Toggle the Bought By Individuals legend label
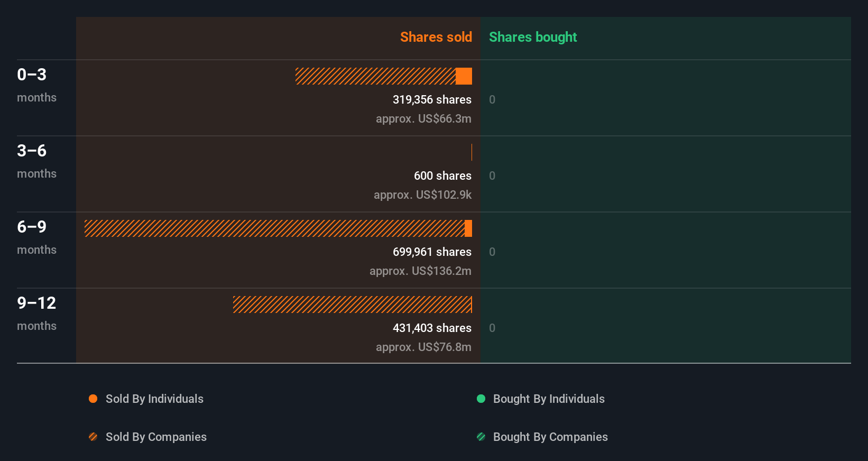This screenshot has width=868, height=461. (x=549, y=399)
